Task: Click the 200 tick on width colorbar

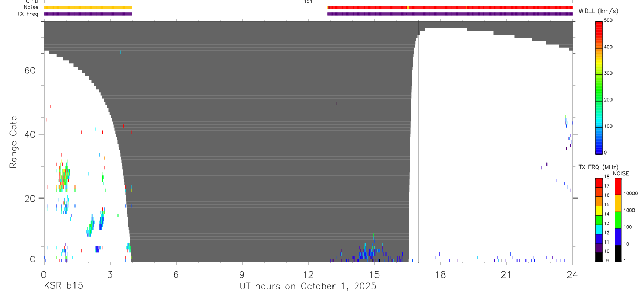Action: tap(608, 100)
